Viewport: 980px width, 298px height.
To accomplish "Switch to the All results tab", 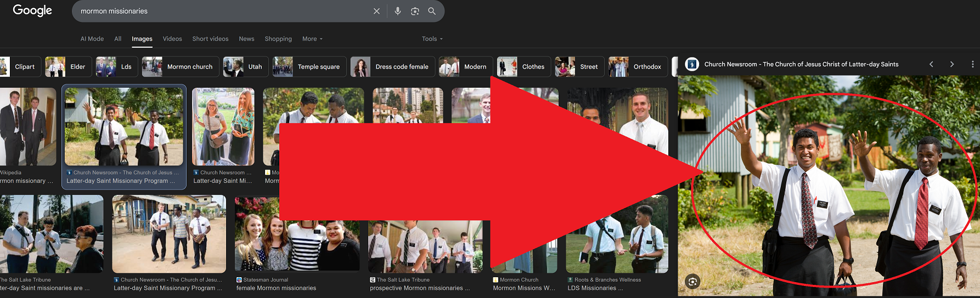I will [x=118, y=39].
